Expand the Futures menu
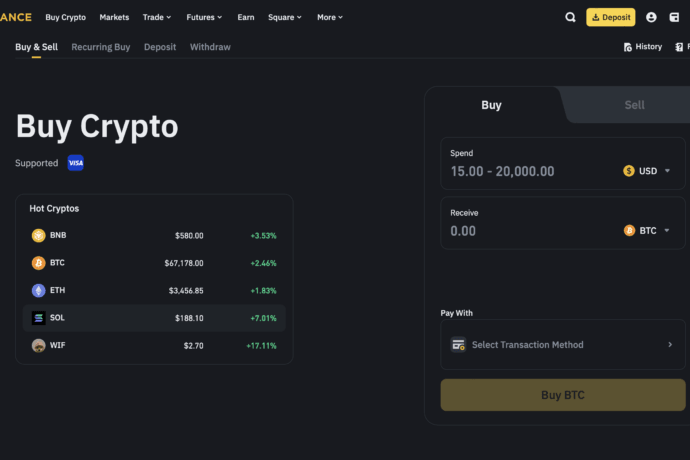Screen dimensions: 690x460 [204, 17]
